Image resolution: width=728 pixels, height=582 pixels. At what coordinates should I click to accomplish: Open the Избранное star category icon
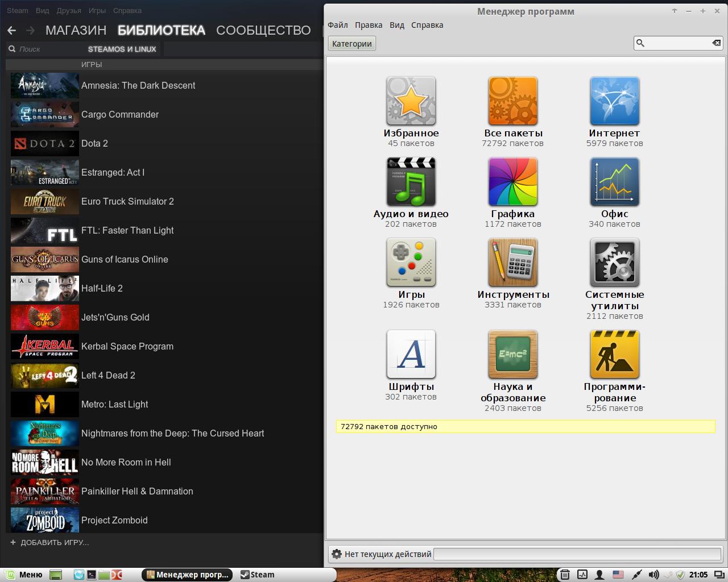click(411, 101)
